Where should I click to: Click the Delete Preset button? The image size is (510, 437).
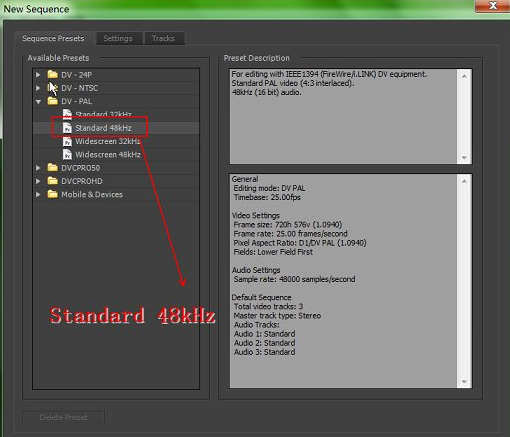click(63, 417)
